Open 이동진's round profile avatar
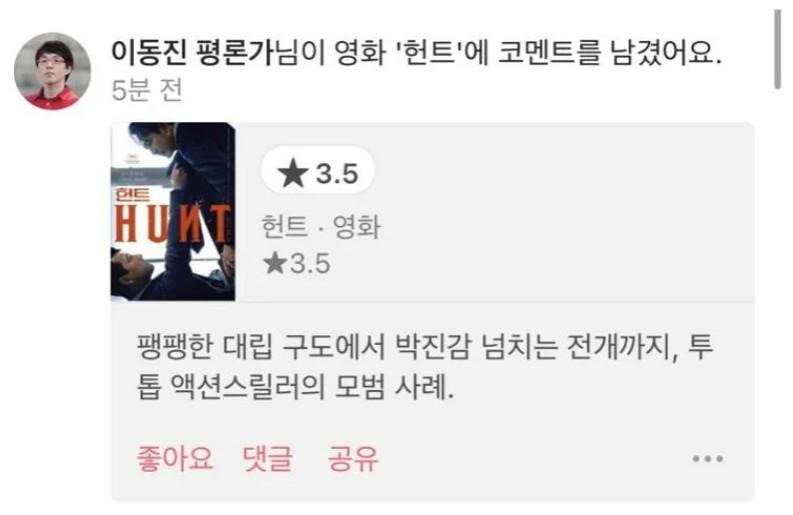This screenshot has height=515, width=793. (x=52, y=71)
